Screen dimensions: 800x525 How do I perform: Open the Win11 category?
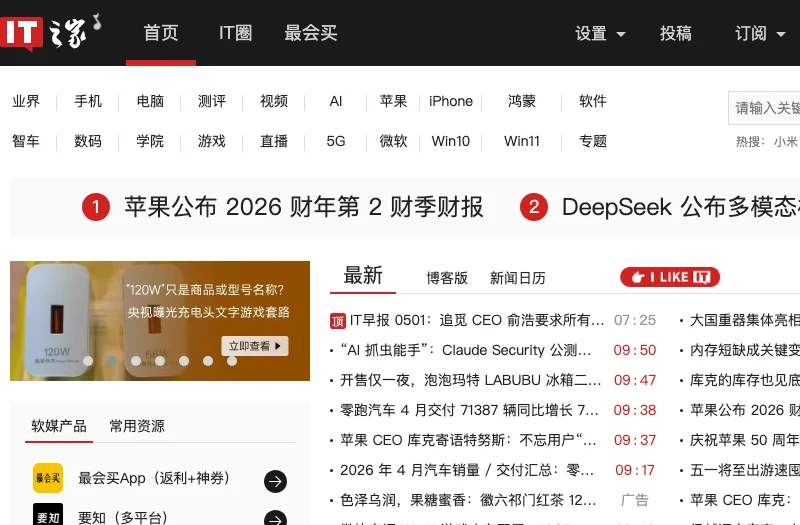pyautogui.click(x=521, y=141)
